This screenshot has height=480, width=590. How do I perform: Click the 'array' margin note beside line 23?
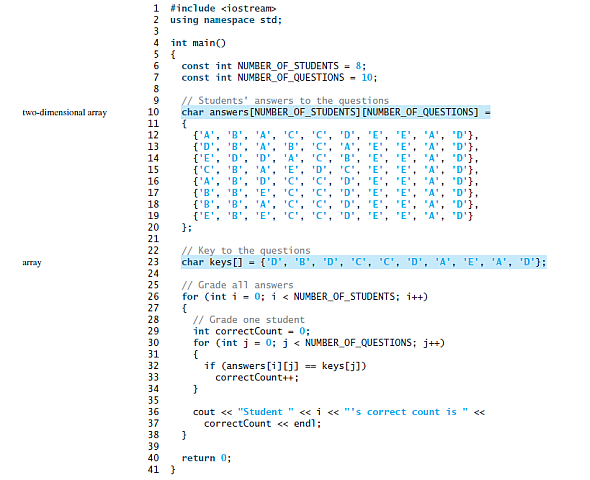click(x=32, y=263)
